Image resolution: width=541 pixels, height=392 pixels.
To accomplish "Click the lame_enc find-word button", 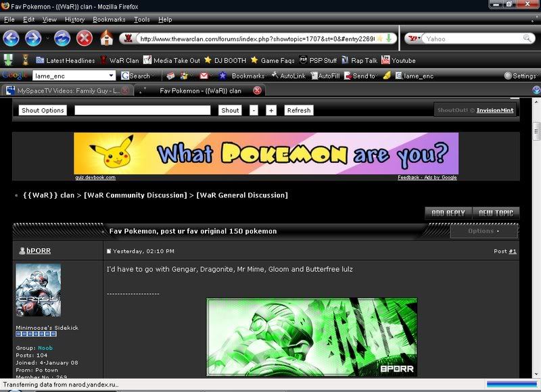I will pyautogui.click(x=415, y=76).
